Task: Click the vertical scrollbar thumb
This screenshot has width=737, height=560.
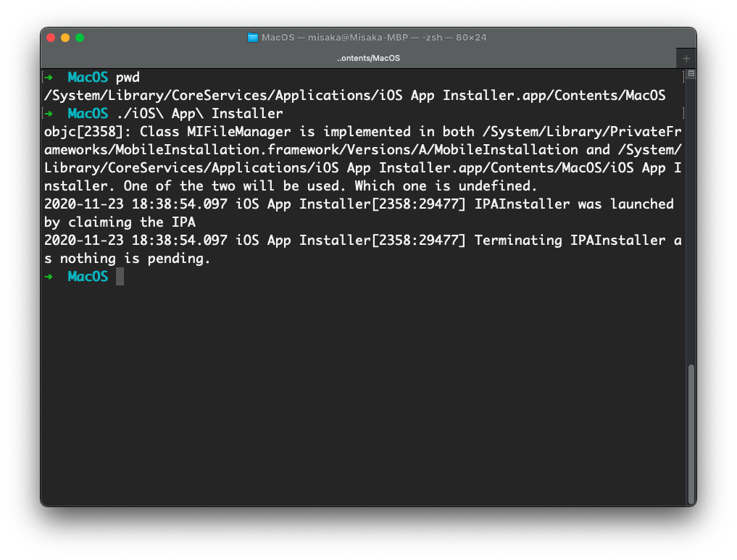Action: pos(691,434)
